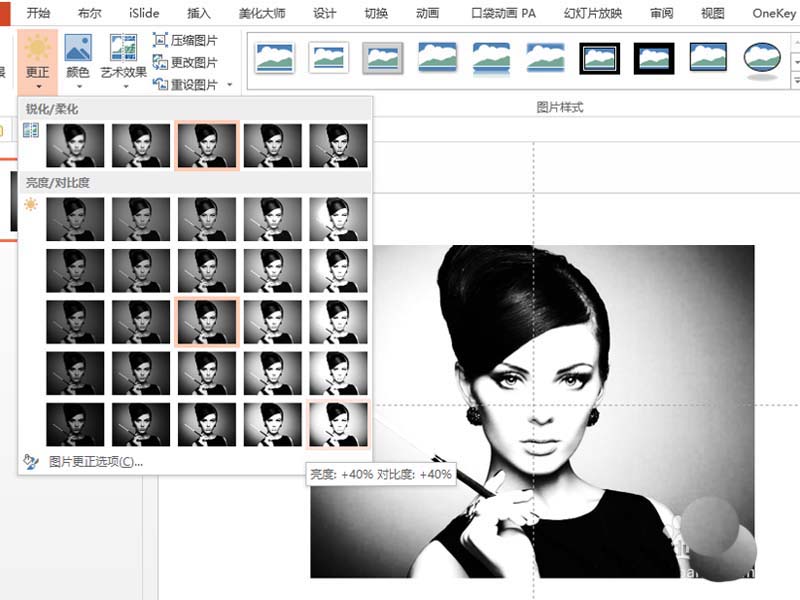This screenshot has width=800, height=600.
Task: Click 更改图片 change picture
Action: (185, 62)
